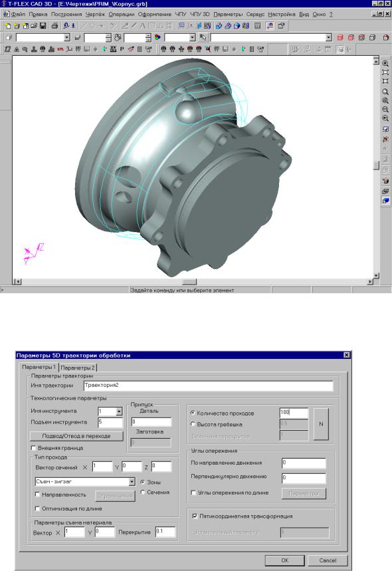
Task: Click the N button
Action: (x=321, y=424)
